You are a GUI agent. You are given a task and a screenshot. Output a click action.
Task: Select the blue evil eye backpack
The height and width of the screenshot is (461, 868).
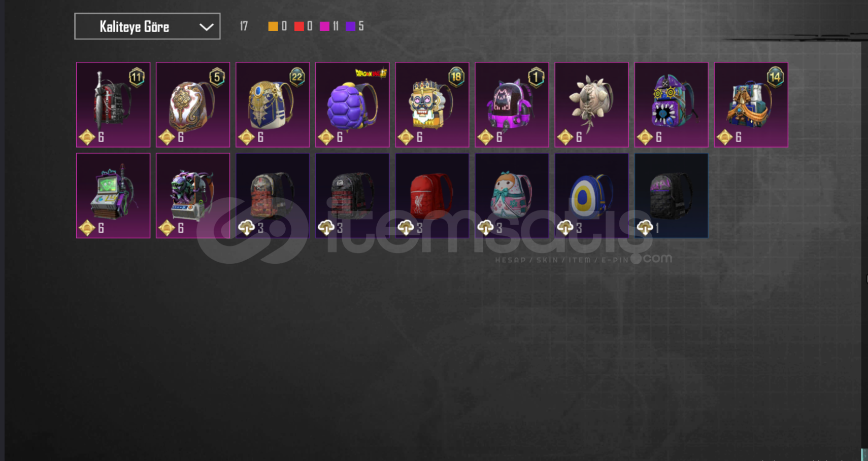tap(591, 196)
